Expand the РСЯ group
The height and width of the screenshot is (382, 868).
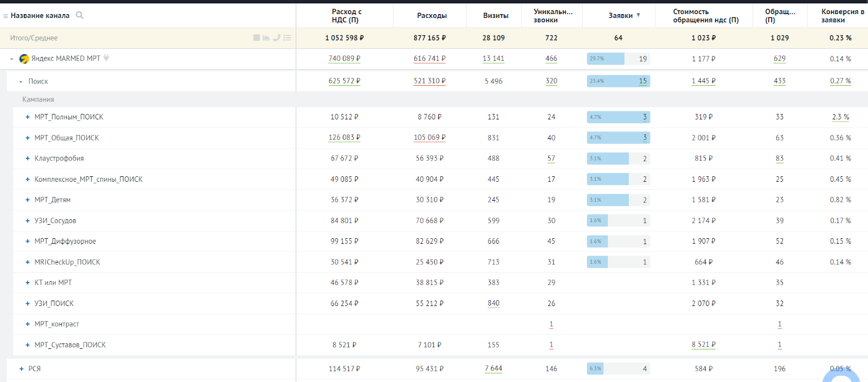pyautogui.click(x=22, y=368)
